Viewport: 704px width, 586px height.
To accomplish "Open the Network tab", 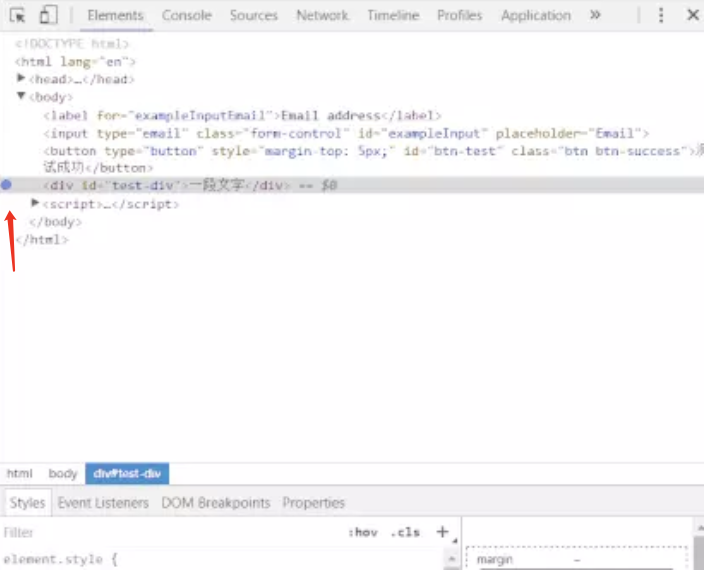I will [x=322, y=16].
